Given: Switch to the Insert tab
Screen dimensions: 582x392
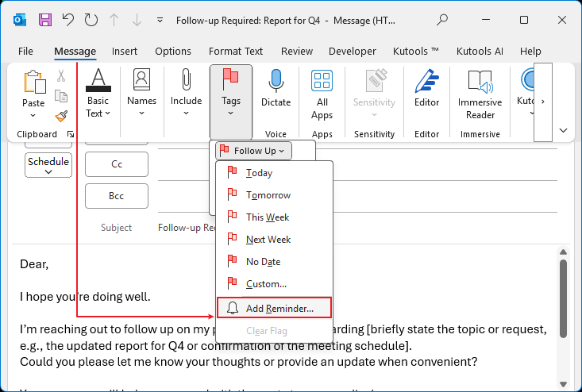Looking at the screenshot, I should tap(125, 51).
